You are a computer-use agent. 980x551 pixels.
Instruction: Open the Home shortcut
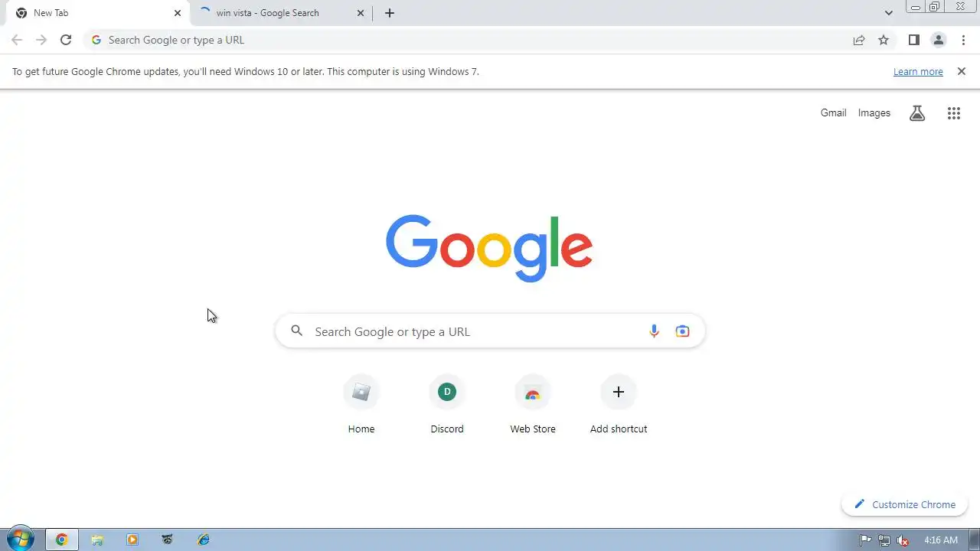click(x=361, y=406)
